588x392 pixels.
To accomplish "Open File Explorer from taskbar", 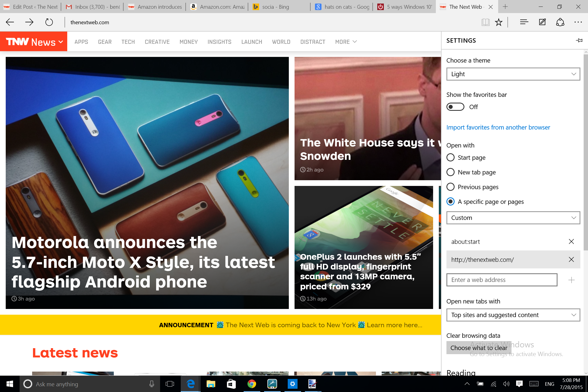I will tap(211, 384).
